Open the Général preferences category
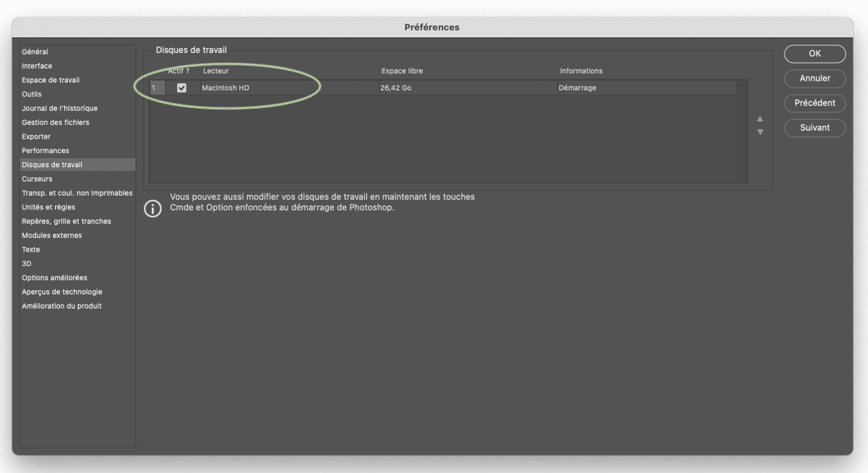Viewport: 868px width, 473px height. point(35,52)
